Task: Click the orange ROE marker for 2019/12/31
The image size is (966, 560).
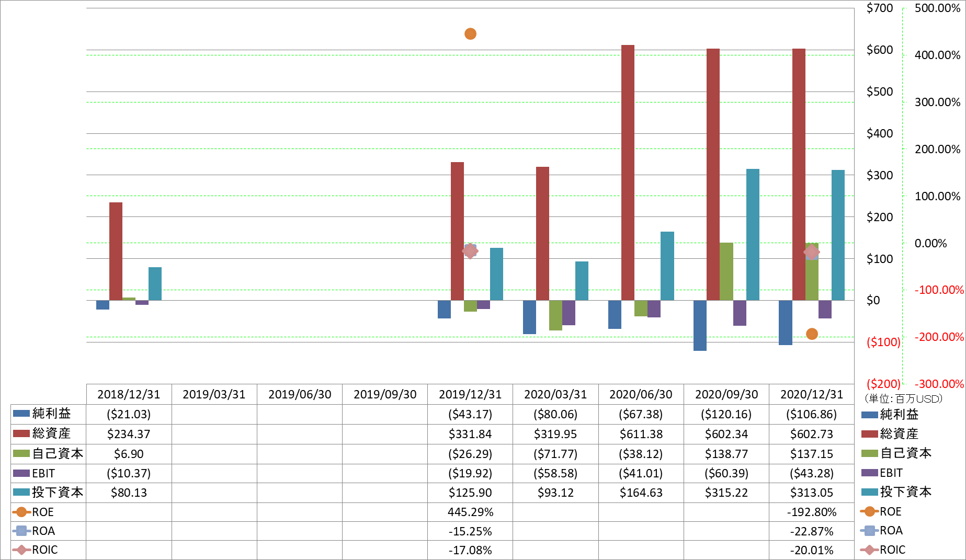Action: tap(470, 34)
